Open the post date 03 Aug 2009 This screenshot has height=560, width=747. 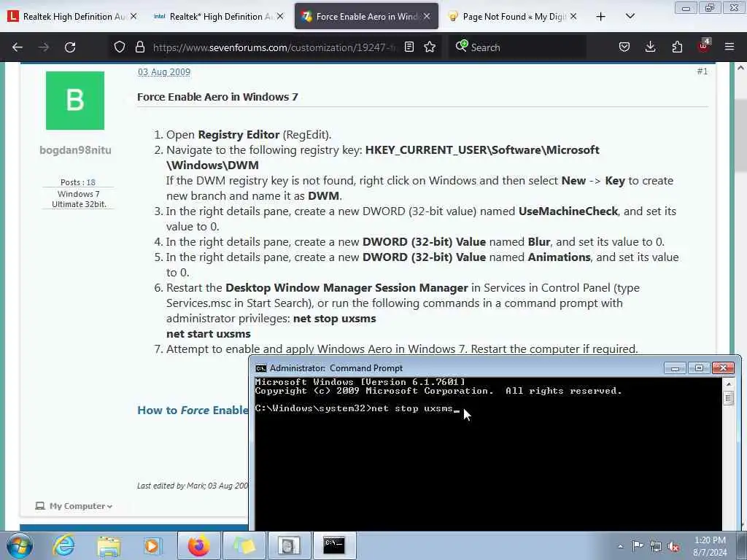pos(164,72)
